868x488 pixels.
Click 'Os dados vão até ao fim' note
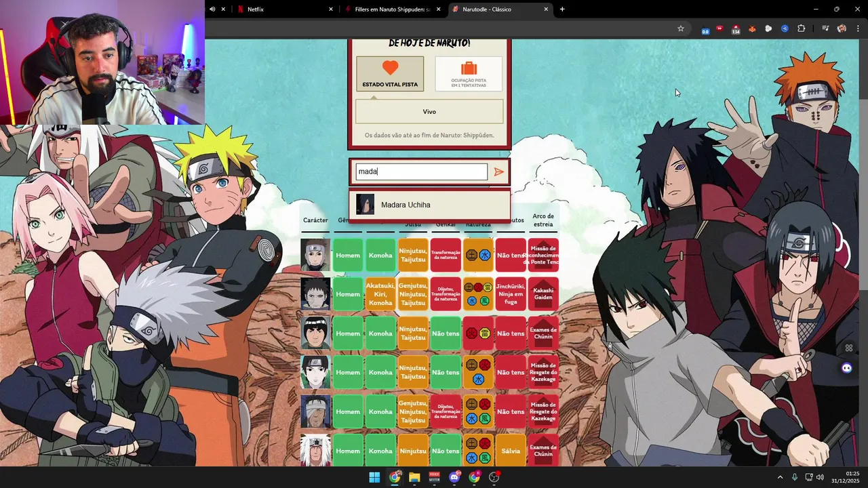[x=429, y=136]
